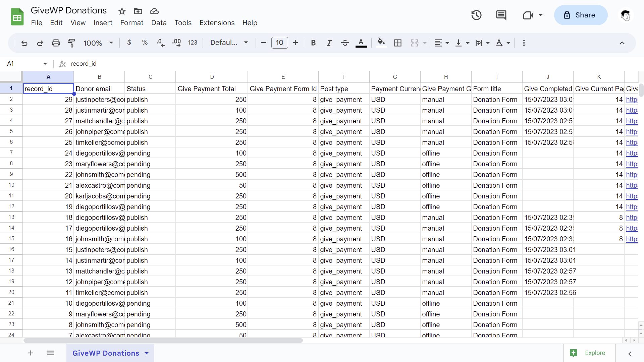Toggle bold formatting

pos(313,43)
